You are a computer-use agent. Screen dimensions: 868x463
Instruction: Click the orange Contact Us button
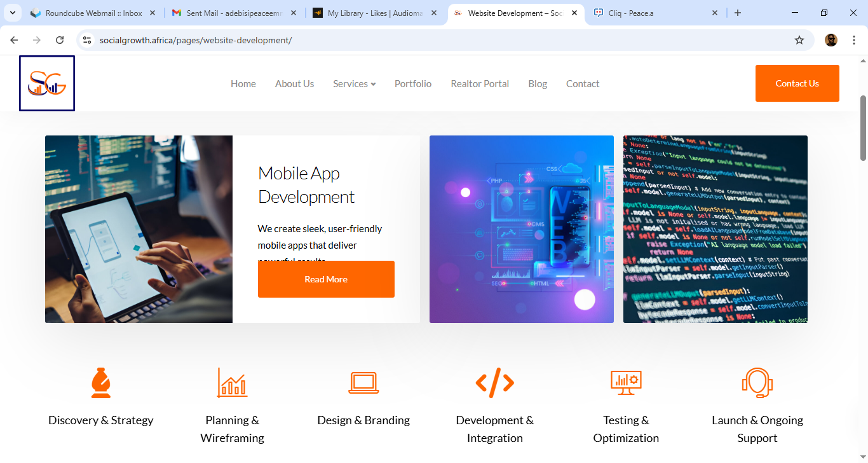pyautogui.click(x=797, y=83)
